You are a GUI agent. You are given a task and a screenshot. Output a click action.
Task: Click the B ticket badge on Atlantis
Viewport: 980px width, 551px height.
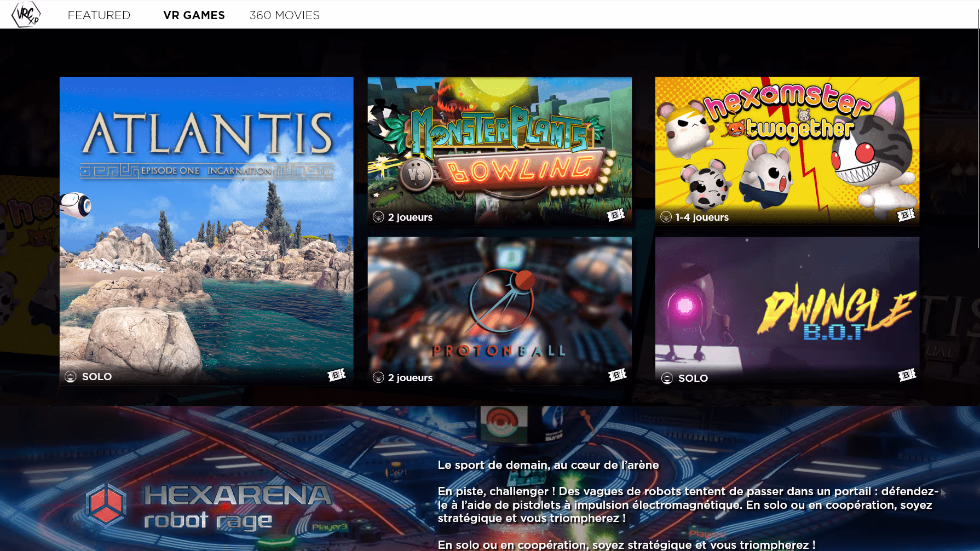[337, 375]
